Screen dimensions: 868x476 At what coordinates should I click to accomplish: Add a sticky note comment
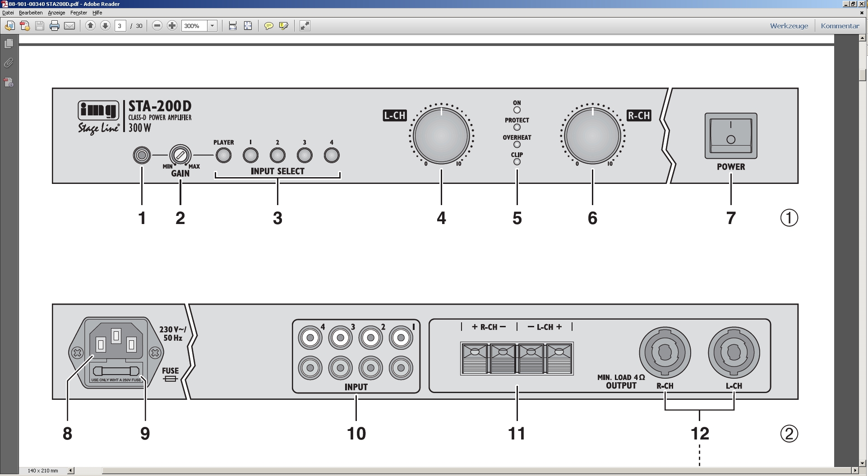pos(268,26)
